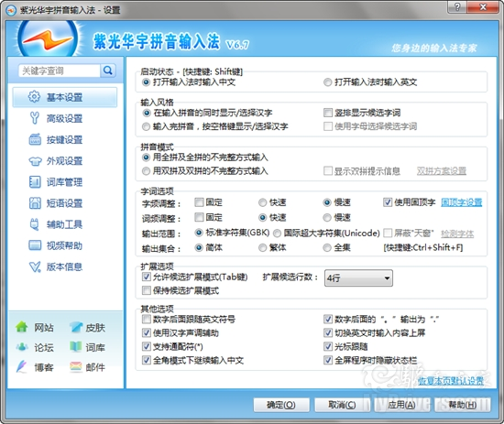
Task: Toggle 全角模式下继续输入中文 checkbox
Action: (x=147, y=360)
